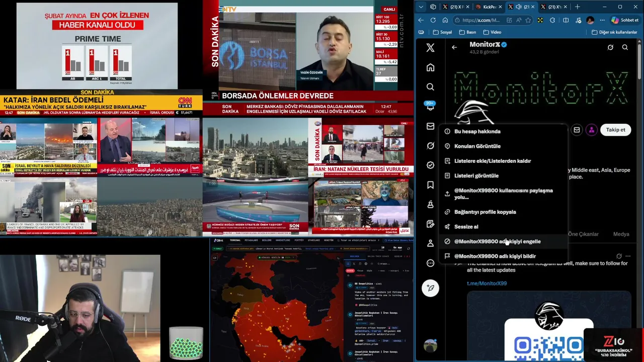Open X search in the left sidebar
Image resolution: width=644 pixels, height=362 pixels.
[430, 87]
